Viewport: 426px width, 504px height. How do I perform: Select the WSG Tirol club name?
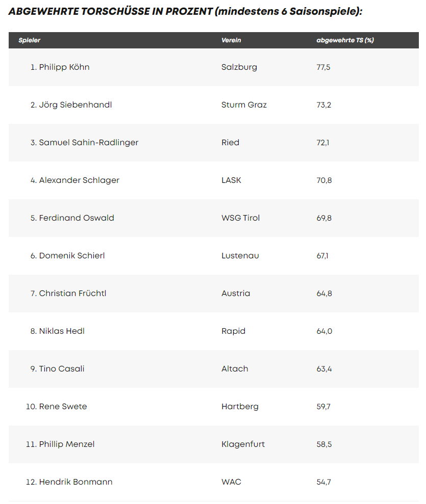click(x=240, y=218)
